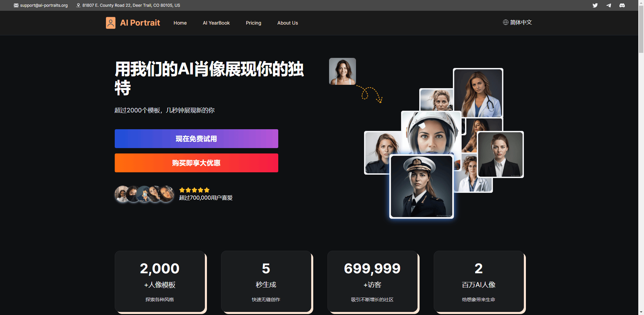Open the About Us page

tap(287, 23)
